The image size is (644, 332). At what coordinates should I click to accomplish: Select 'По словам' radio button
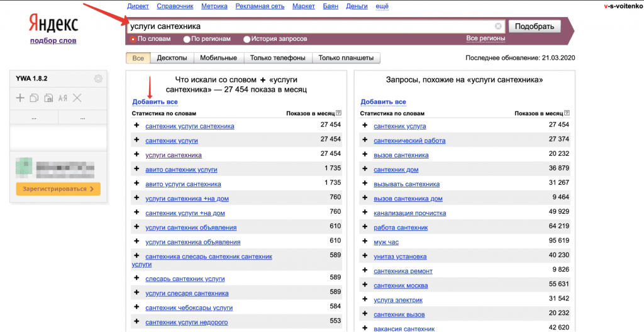(133, 40)
